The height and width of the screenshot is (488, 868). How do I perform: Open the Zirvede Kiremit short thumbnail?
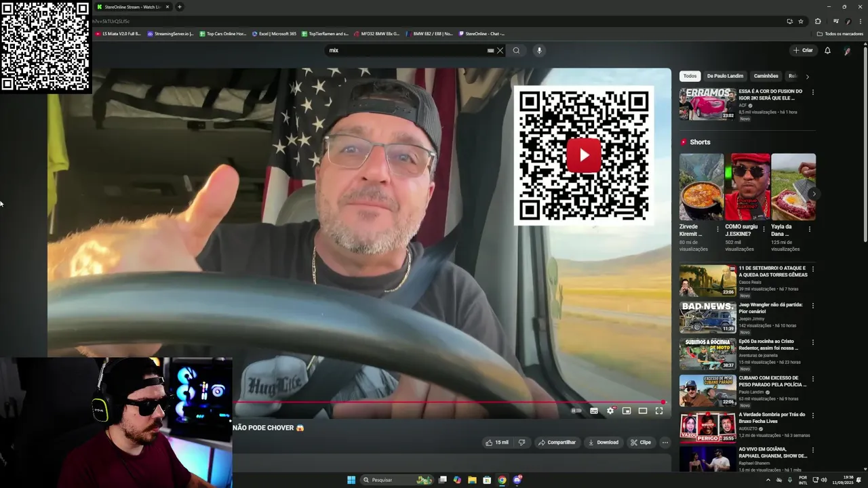702,186
